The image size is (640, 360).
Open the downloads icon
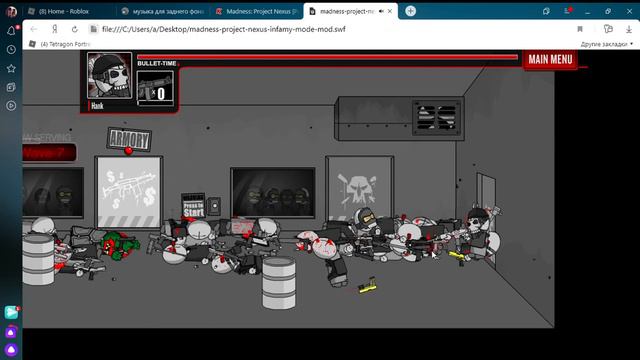pyautogui.click(x=629, y=29)
